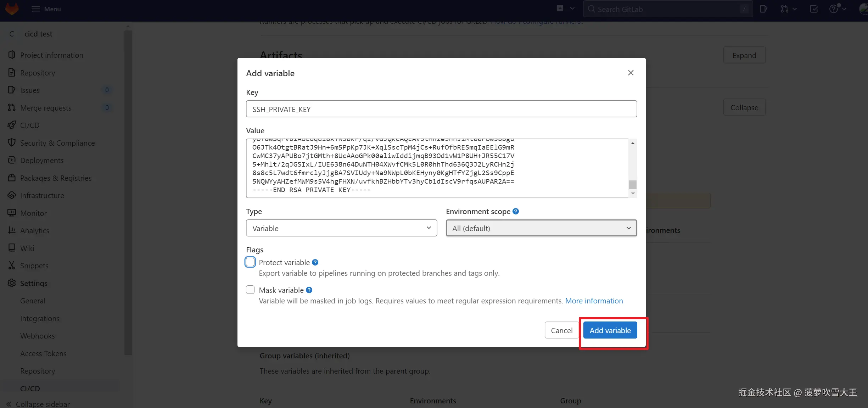The width and height of the screenshot is (868, 408).
Task: Click Environment scope help icon
Action: click(516, 211)
